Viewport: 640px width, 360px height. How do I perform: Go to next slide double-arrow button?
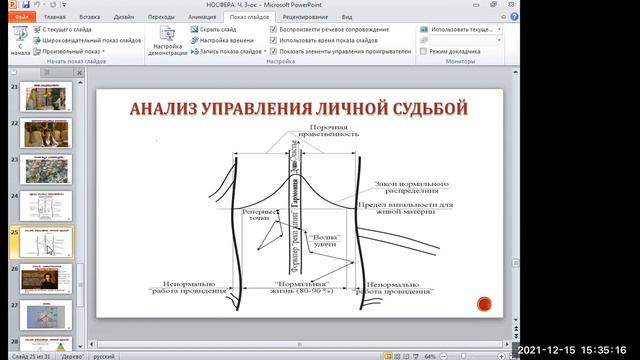516,335
